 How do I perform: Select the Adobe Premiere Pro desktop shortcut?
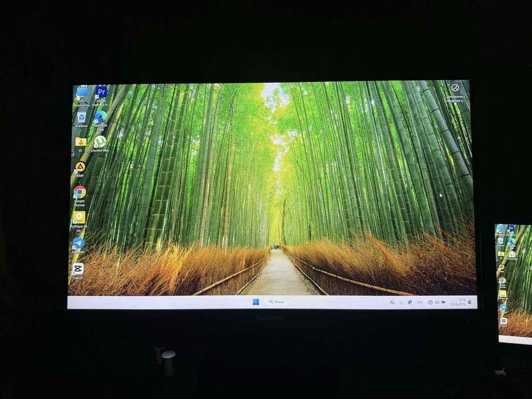coord(101,96)
